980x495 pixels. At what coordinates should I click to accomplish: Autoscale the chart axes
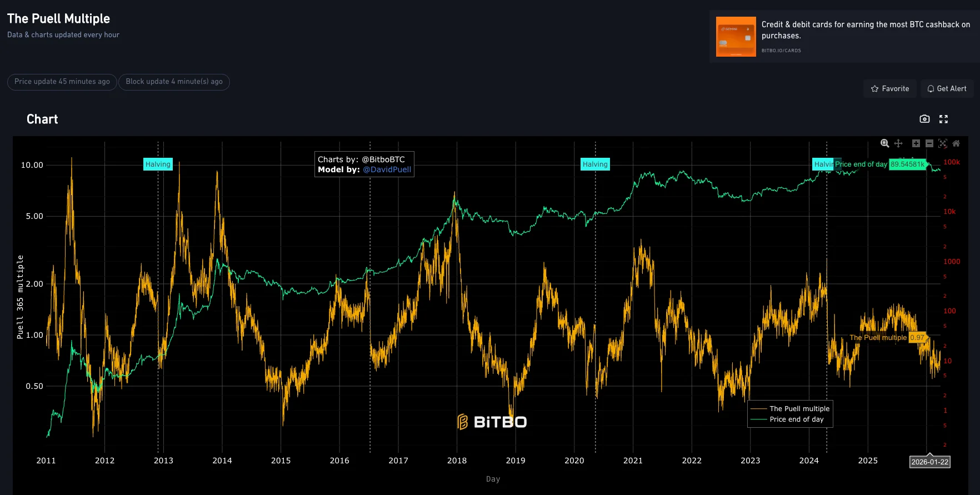[x=943, y=143]
